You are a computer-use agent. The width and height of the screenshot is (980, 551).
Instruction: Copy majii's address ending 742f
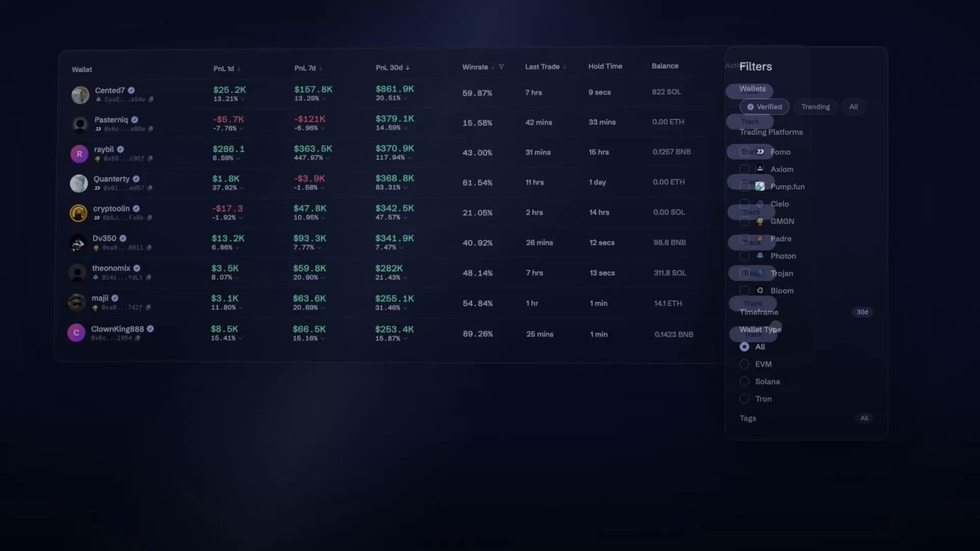click(x=148, y=308)
